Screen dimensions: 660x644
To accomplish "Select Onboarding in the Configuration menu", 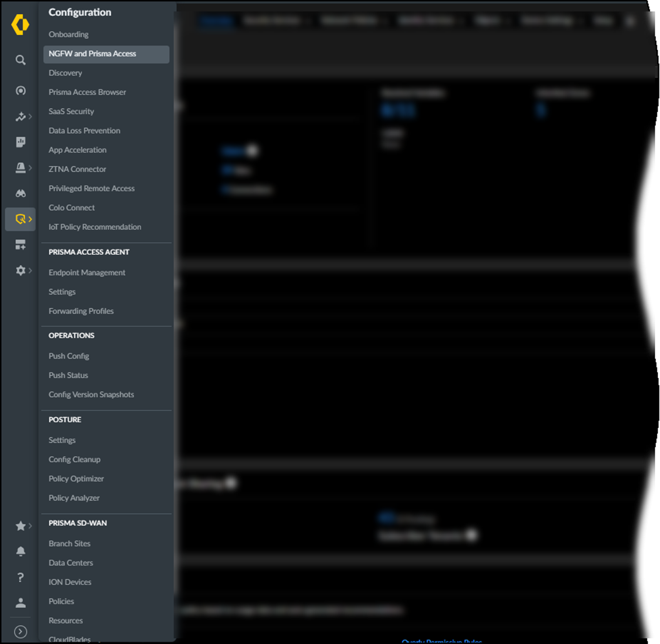I will [x=68, y=34].
